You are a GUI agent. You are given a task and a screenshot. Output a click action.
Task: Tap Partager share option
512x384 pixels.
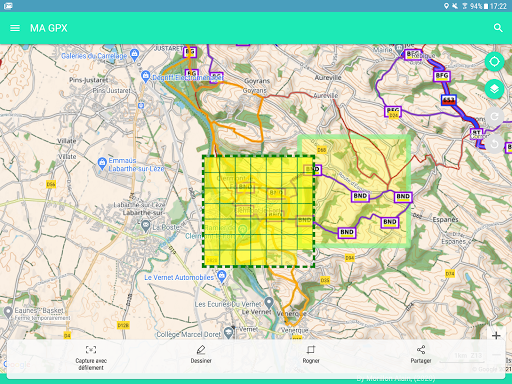(421, 354)
